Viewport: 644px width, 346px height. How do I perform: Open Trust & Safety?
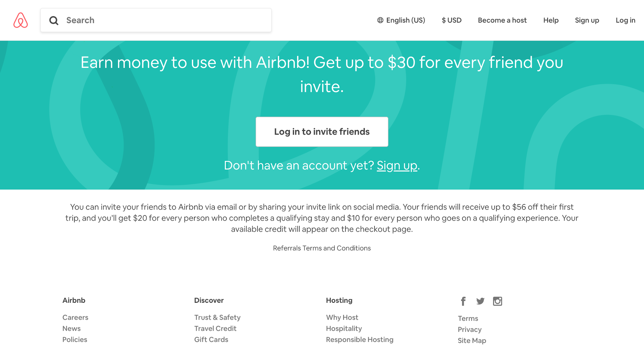pyautogui.click(x=217, y=317)
